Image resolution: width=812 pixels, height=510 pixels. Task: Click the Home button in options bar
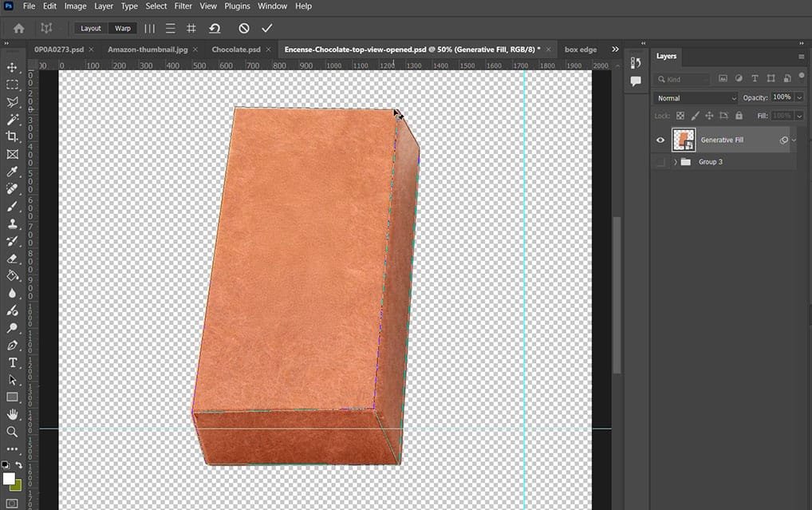coord(18,29)
